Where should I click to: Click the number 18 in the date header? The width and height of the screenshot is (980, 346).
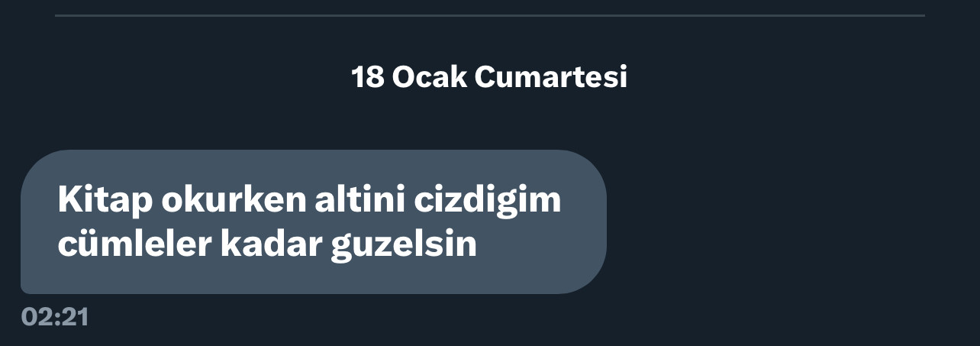pos(367,77)
